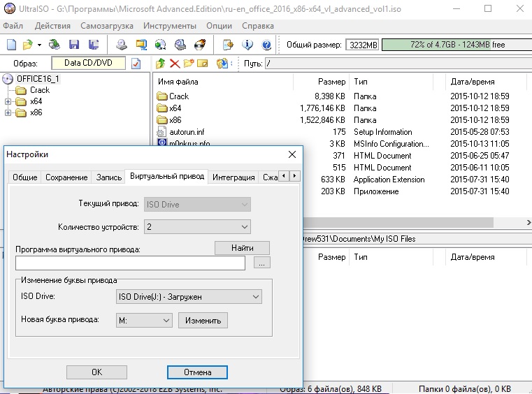Open the Инструменты menu
Screen dimensions: 532x394
coord(170,26)
